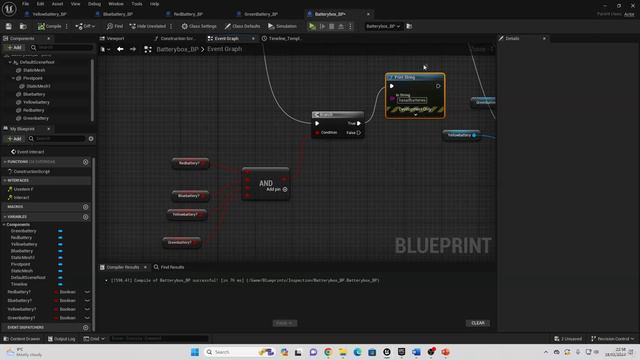Add a new variable with plus icon

tap(85, 217)
